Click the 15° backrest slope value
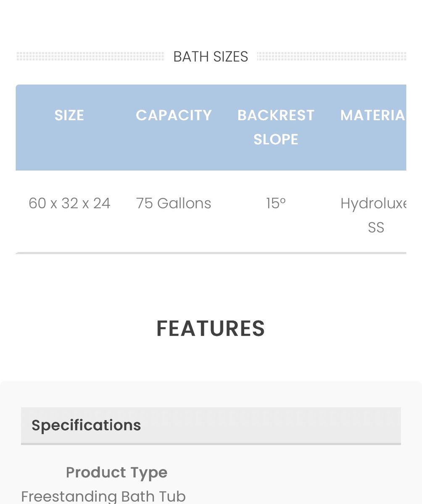This screenshot has height=504, width=422. (x=276, y=203)
